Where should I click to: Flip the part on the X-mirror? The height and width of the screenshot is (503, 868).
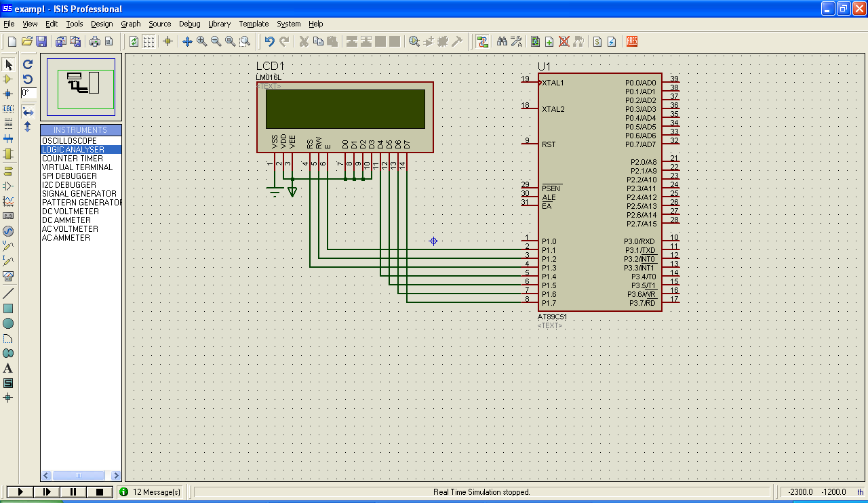coord(28,113)
